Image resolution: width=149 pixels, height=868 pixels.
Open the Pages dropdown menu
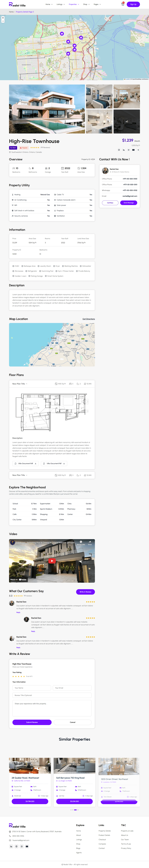97,4
